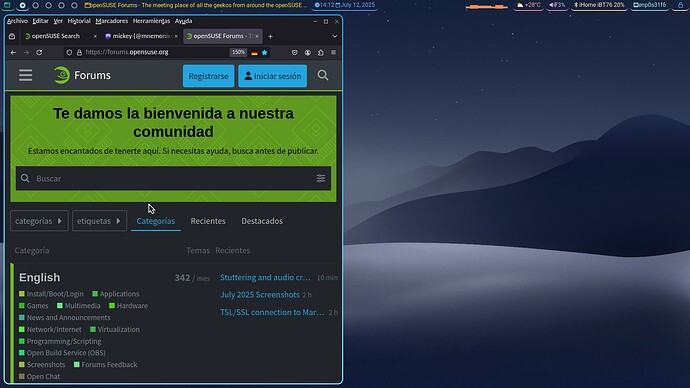Open the Screenshots subcategory
The image size is (690, 388).
(42, 365)
